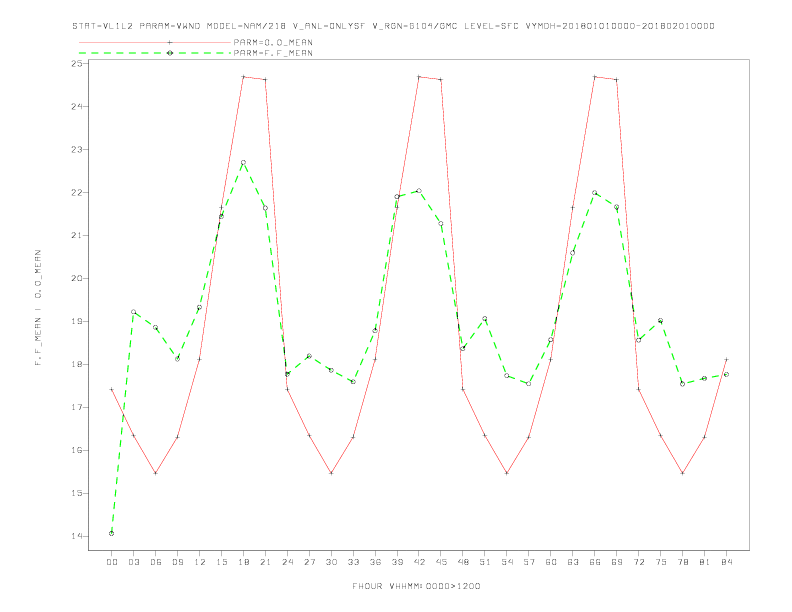This screenshot has height=612, width=792.
Task: Click the green circle data point at hour 66
Action: pyautogui.click(x=595, y=193)
